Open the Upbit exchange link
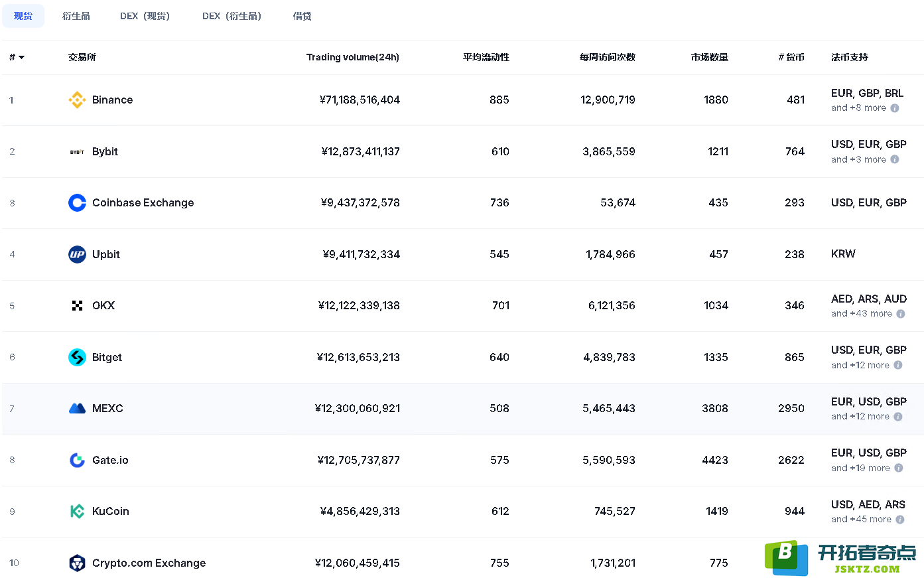Screen dimensions: 924x578 tap(106, 254)
